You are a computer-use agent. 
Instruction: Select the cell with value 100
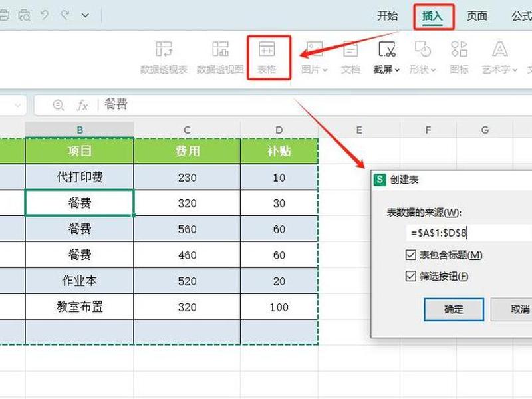pos(279,307)
